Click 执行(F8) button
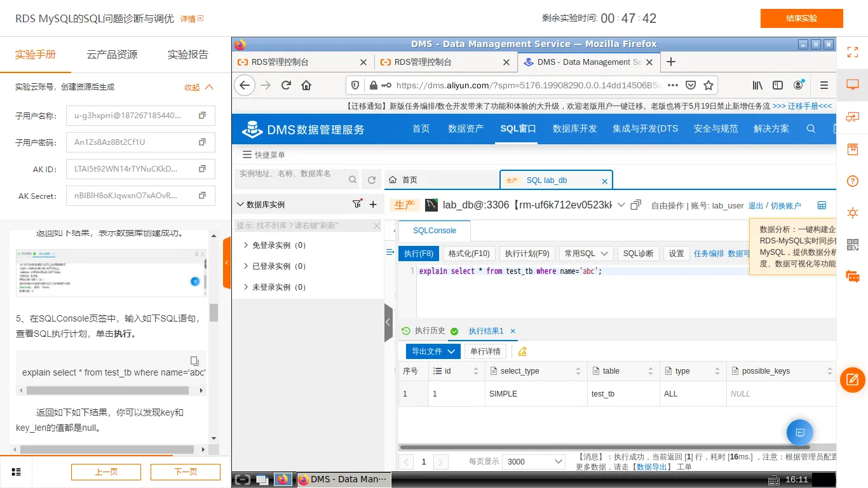 pyautogui.click(x=419, y=253)
